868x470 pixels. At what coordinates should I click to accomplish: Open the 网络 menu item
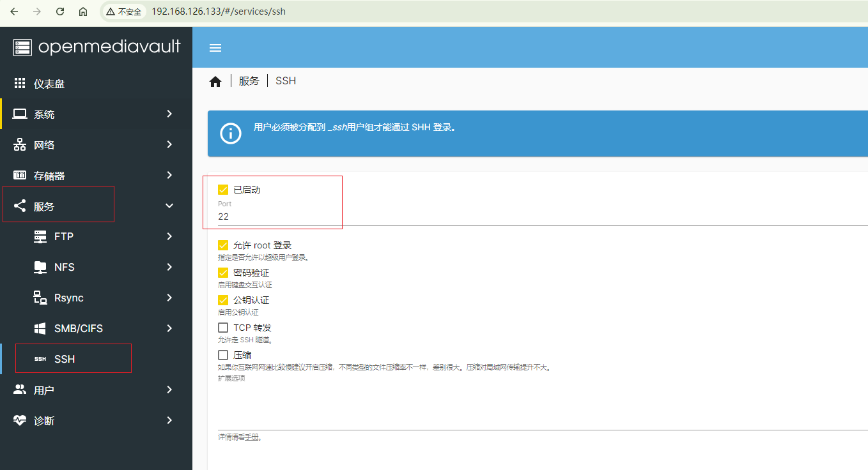[x=96, y=145]
